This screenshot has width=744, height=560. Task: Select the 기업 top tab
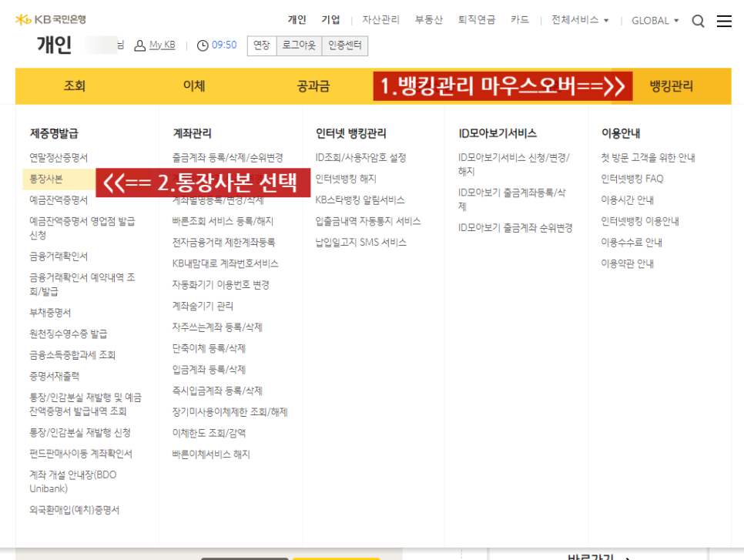point(330,20)
